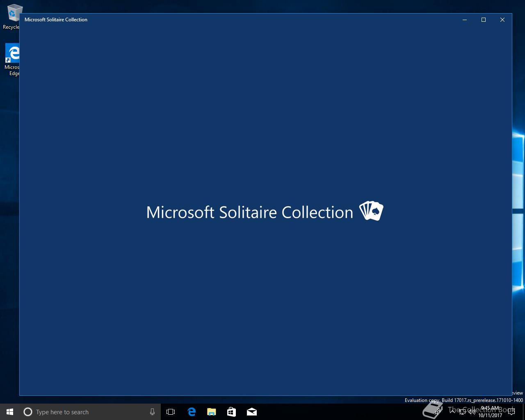Open the volume control tray icon
This screenshot has height=420, width=525.
[472, 411]
